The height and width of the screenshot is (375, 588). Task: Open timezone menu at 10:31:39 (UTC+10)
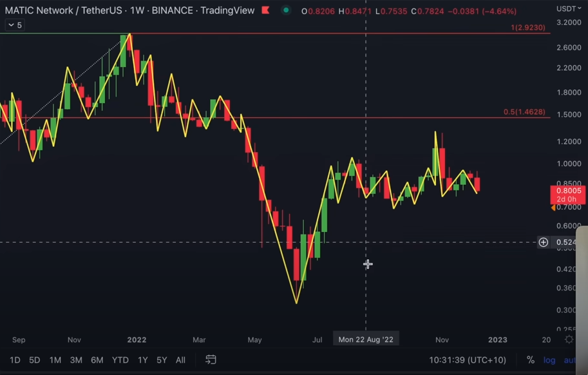tap(468, 360)
